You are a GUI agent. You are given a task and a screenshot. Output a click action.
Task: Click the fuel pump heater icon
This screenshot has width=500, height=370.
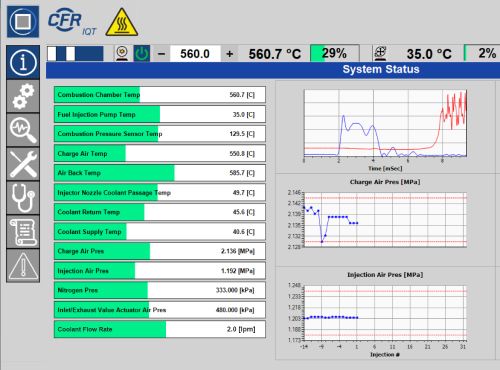point(380,53)
